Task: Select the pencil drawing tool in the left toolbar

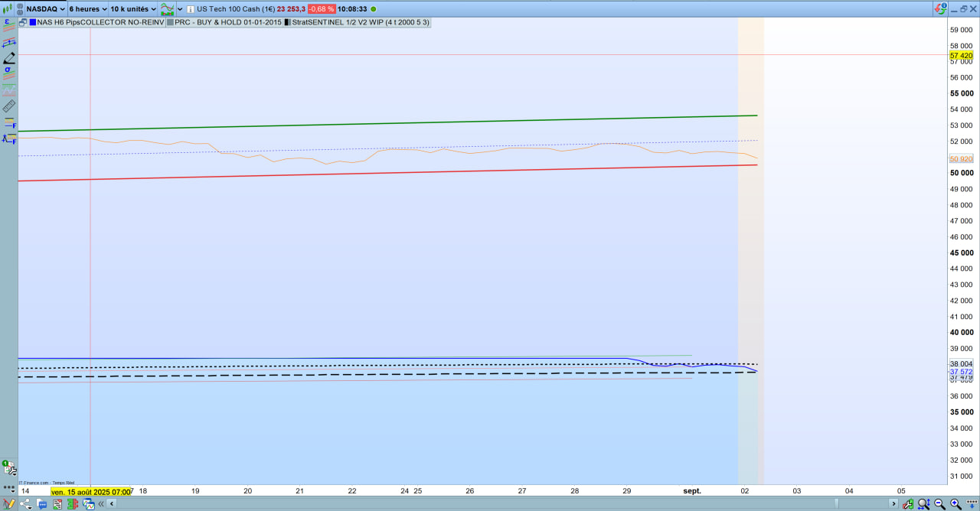Action: coord(8,57)
